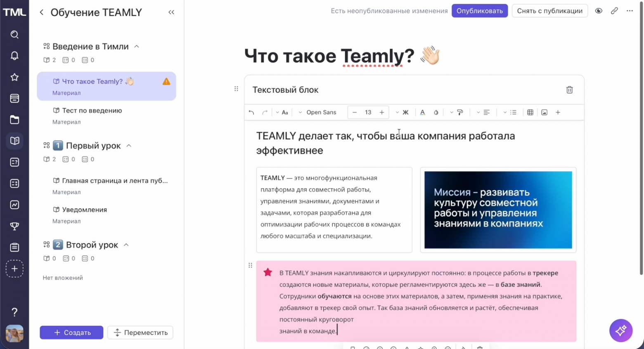The height and width of the screenshot is (349, 644).
Task: Click the starred/favorites icon in sidebar
Action: tap(14, 77)
